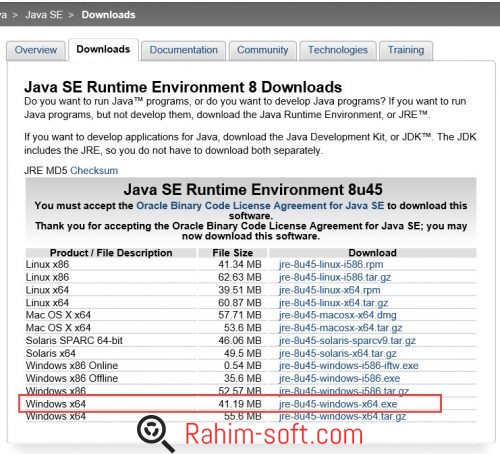Download jre-8u45-macosx-x64.dmg
This screenshot has width=500, height=454.
tap(338, 315)
